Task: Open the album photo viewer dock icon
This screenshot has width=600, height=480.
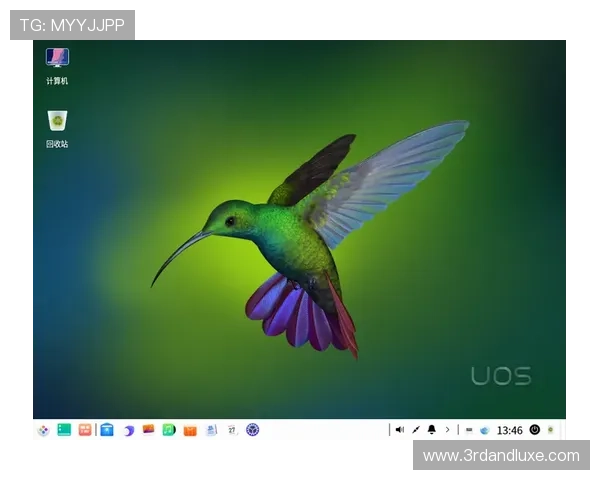Action: point(149,430)
